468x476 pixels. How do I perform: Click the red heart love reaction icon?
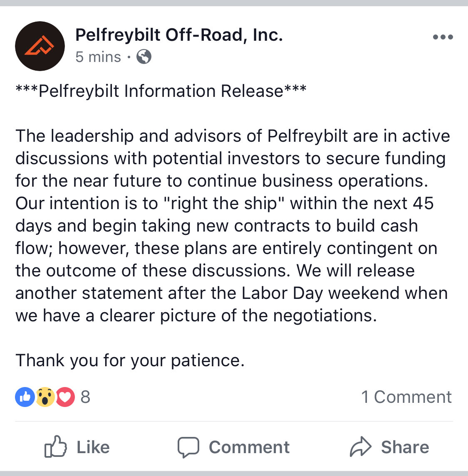tap(65, 397)
